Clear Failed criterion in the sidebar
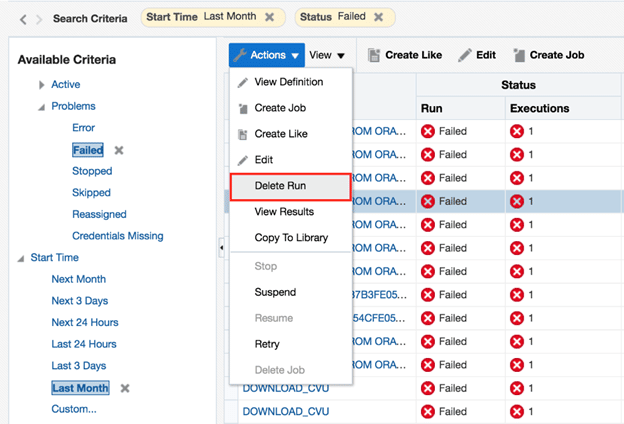 [119, 150]
